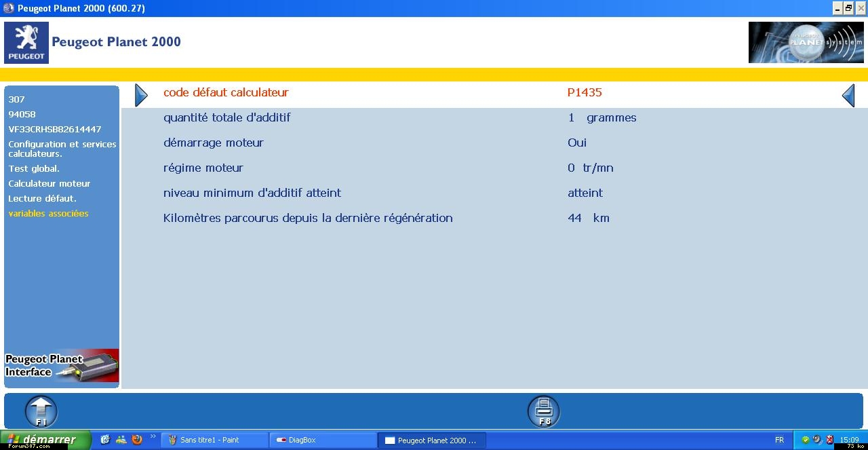This screenshot has height=450, width=868.
Task: Switch to DiagBox in the taskbar
Action: click(323, 440)
